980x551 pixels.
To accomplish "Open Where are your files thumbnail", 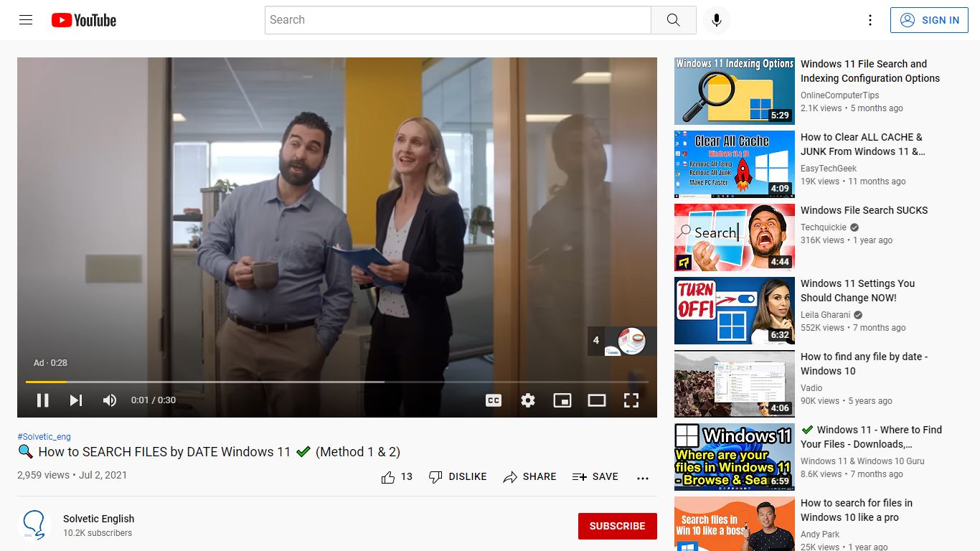I will coord(735,457).
